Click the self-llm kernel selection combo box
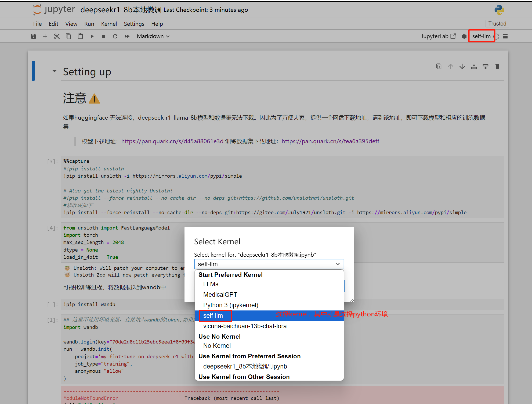 (x=269, y=264)
